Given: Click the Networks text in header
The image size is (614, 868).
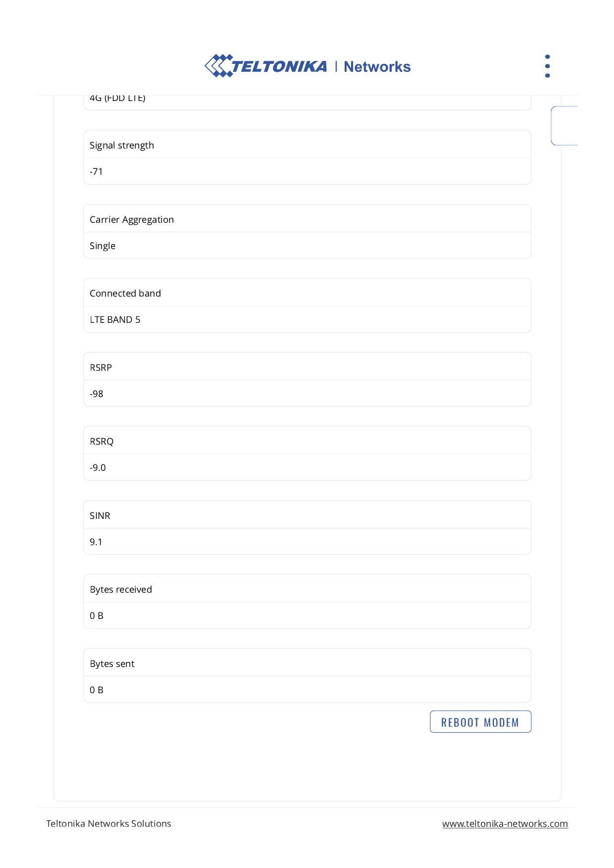Looking at the screenshot, I should click(x=377, y=67).
